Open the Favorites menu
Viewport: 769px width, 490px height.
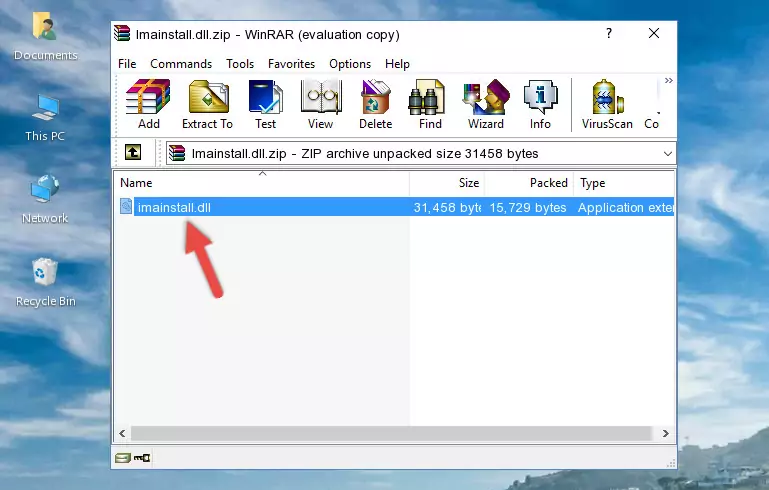[x=291, y=64]
